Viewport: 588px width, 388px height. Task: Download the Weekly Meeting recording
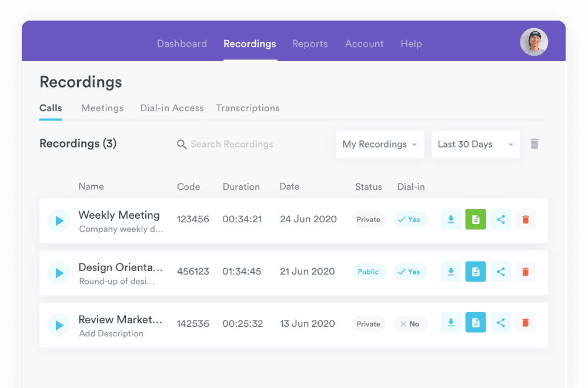[x=451, y=220]
